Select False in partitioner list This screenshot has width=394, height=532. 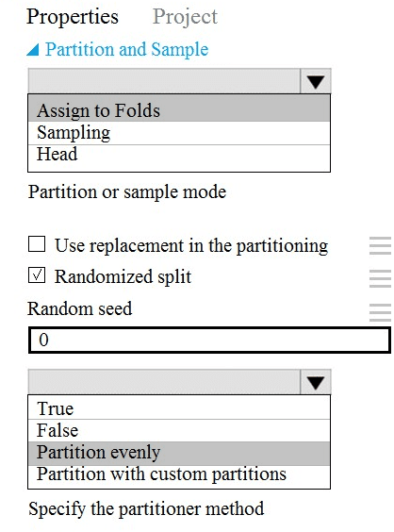click(x=179, y=430)
